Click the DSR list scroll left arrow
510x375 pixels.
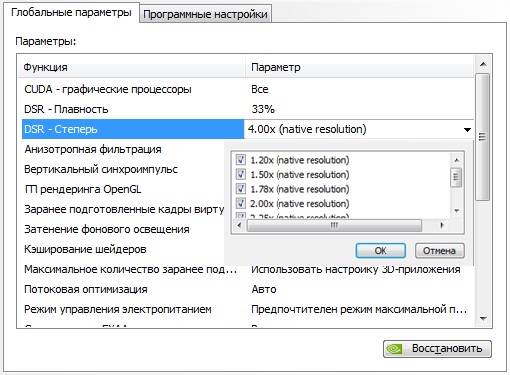[x=239, y=225]
